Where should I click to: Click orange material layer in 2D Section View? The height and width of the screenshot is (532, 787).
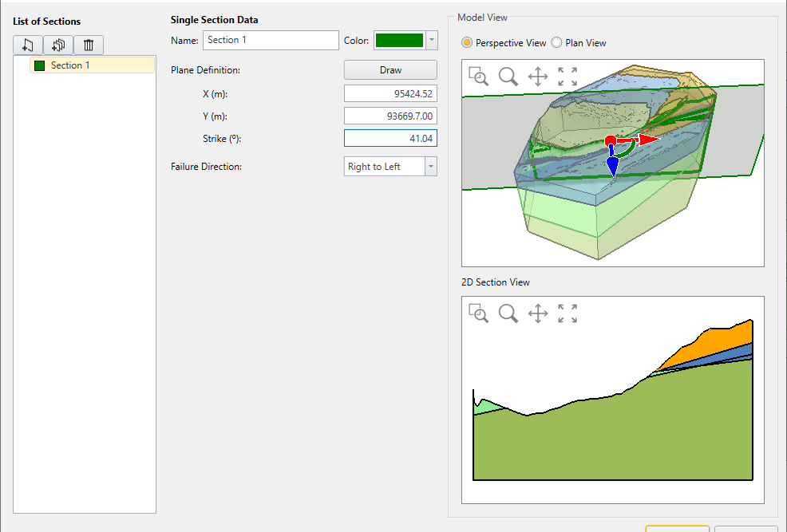pos(718,343)
